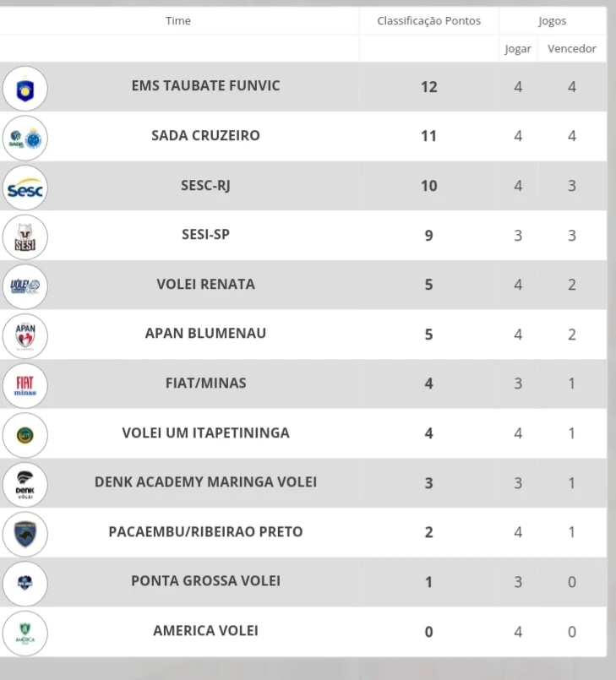The image size is (616, 680).
Task: Click the SESI-SP team logo
Action: click(x=25, y=237)
